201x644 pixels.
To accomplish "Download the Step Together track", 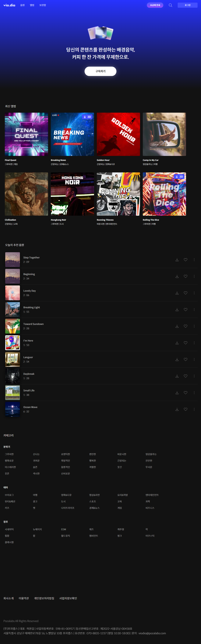I will (177, 260).
